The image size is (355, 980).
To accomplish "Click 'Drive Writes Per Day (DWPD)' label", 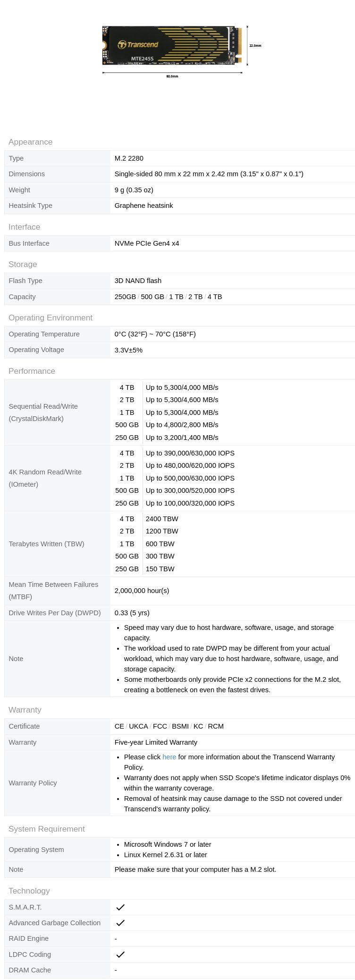I will [x=55, y=613].
